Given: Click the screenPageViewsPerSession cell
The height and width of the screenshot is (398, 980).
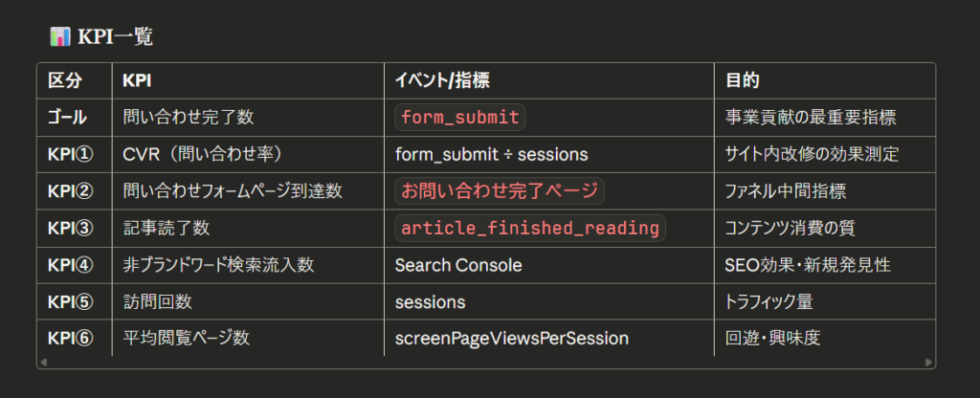Looking at the screenshot, I should pos(511,338).
